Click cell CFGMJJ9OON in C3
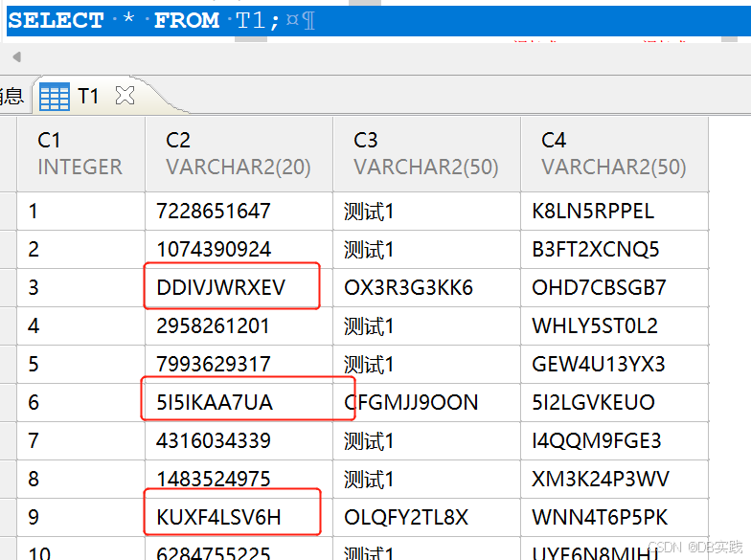This screenshot has width=751, height=560. click(426, 402)
